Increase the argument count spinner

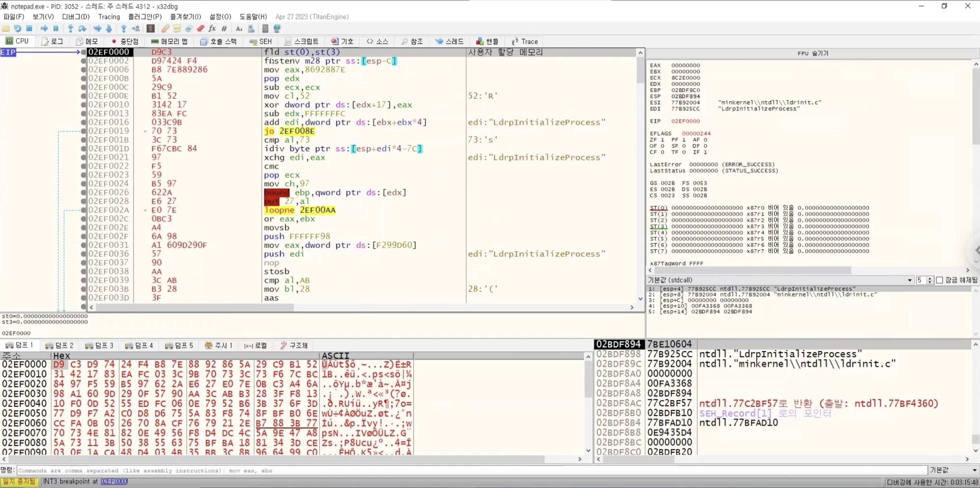929,278
